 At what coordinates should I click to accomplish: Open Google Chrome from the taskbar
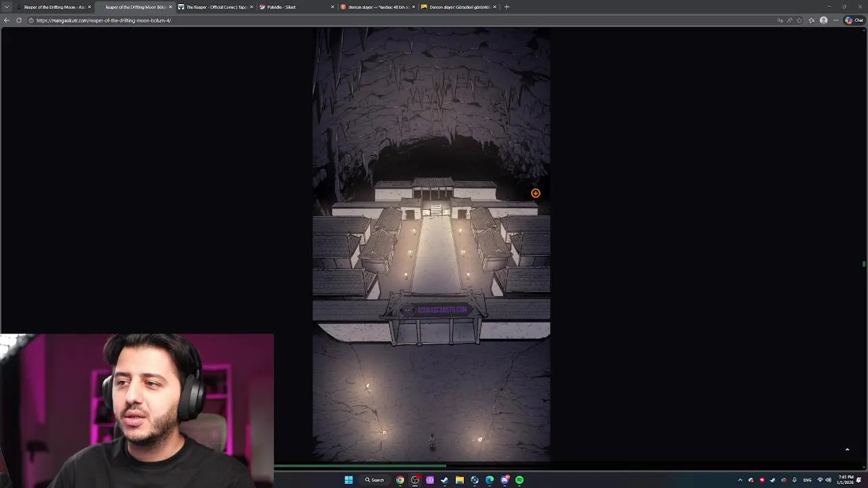click(400, 480)
